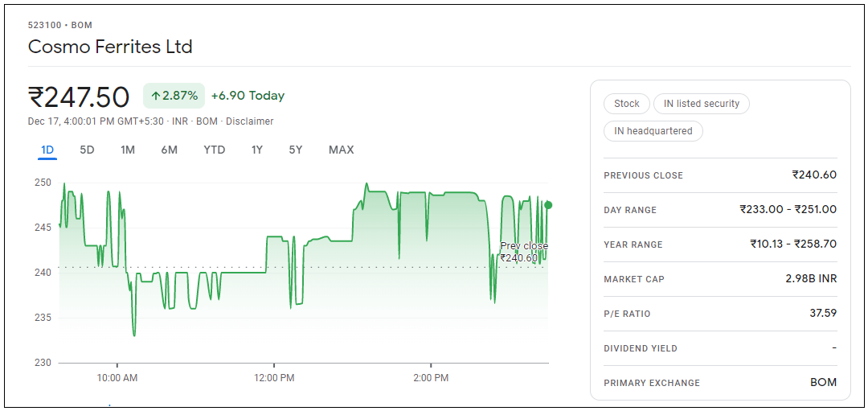Click the YEAR RANGE label
The image size is (868, 411).
[x=633, y=245]
